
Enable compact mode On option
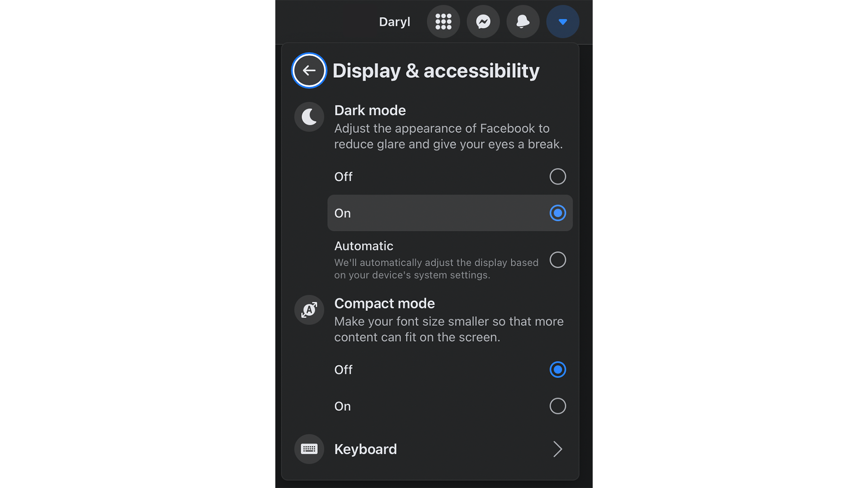pyautogui.click(x=557, y=406)
